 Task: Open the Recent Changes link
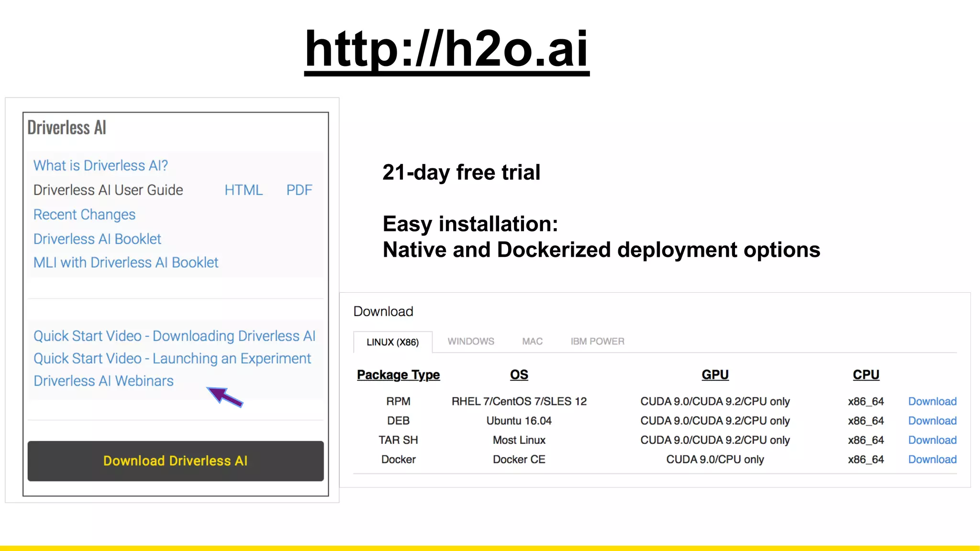(84, 214)
